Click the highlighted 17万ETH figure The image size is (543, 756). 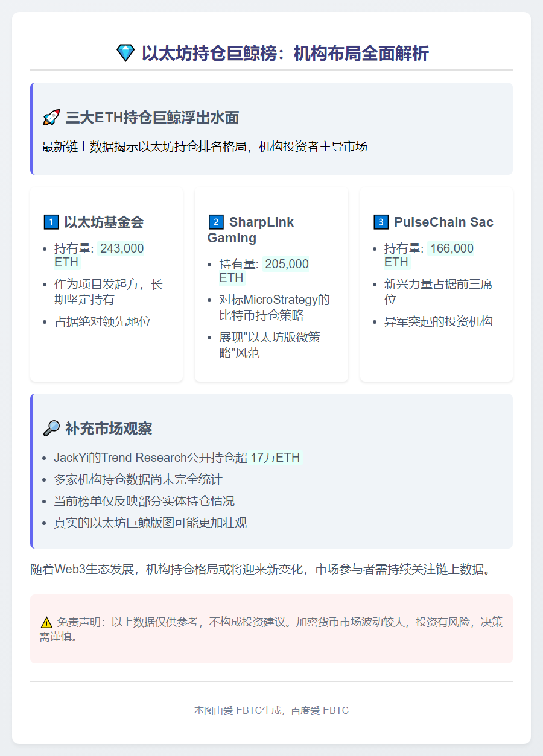click(275, 458)
